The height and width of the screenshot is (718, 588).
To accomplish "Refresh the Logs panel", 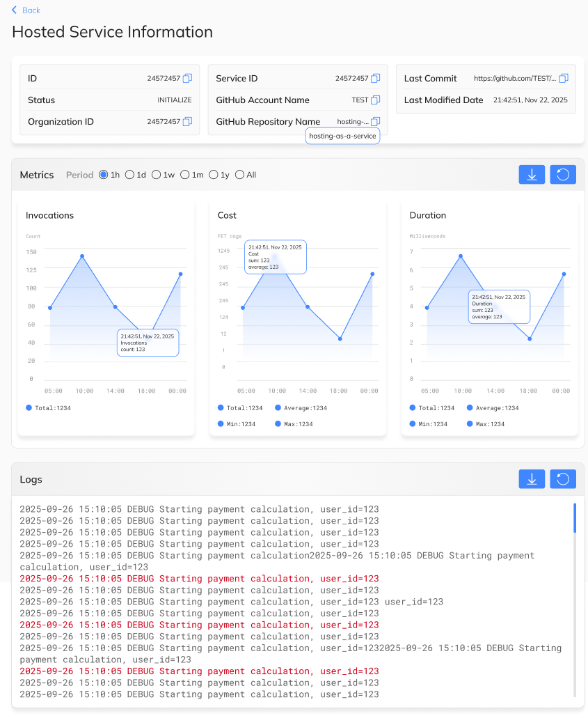I will click(562, 479).
